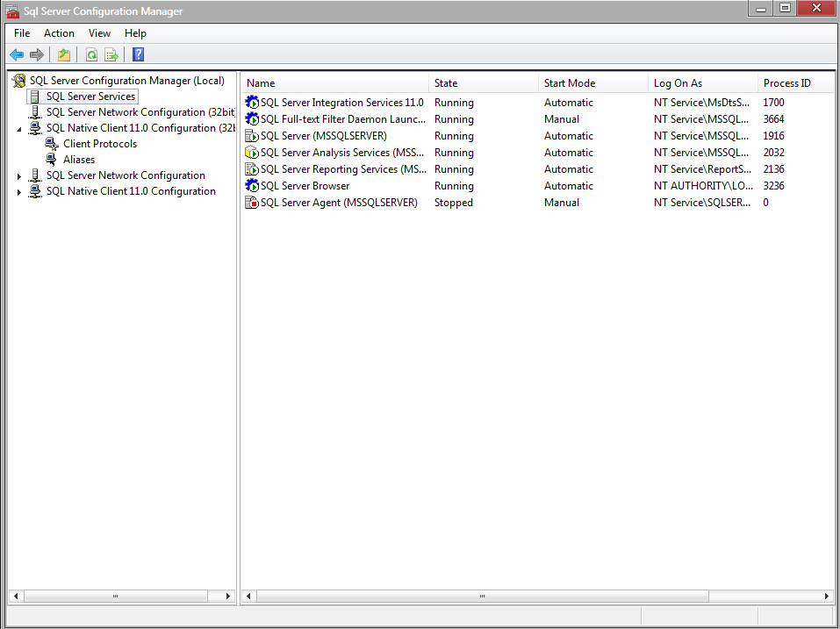Select the SQL Server Browser row
840x629 pixels.
point(538,186)
